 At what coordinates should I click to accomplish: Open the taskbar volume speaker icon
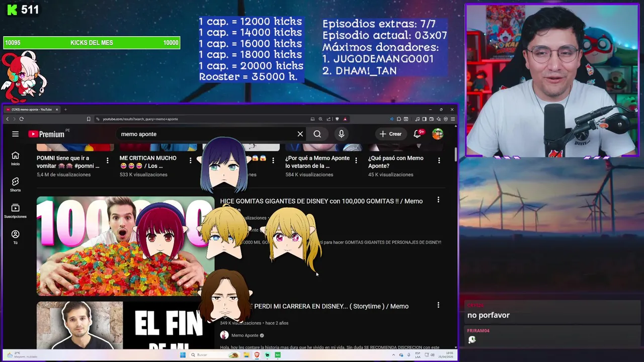click(432, 355)
